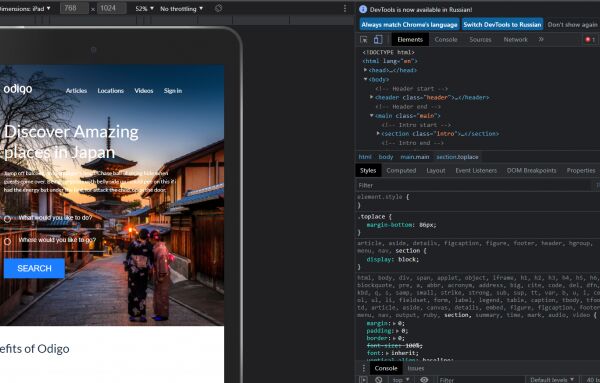Open the Dimensions: iPad device dropdown
Viewport: 600px width, 383px height.
point(25,8)
